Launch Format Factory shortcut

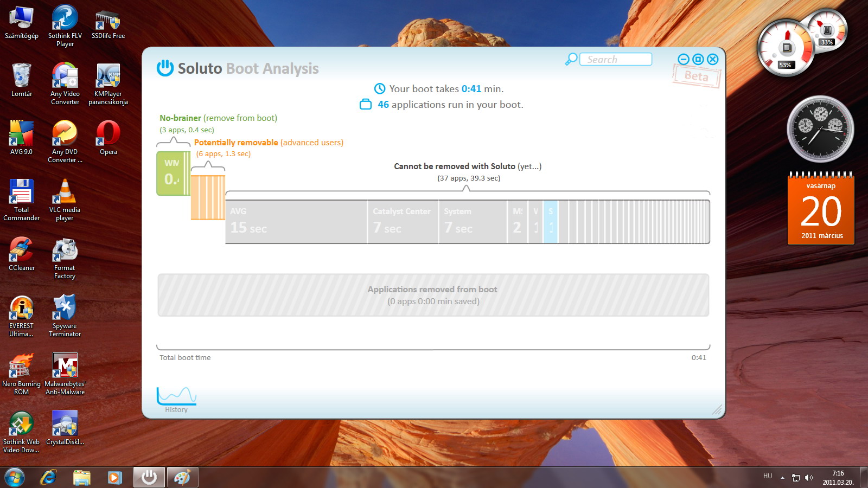tap(65, 258)
